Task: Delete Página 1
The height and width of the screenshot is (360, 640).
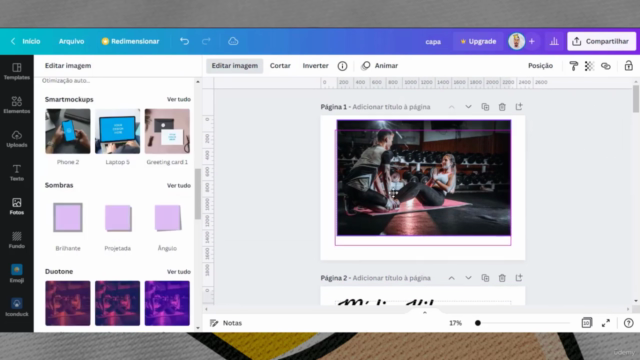Action: (502, 107)
